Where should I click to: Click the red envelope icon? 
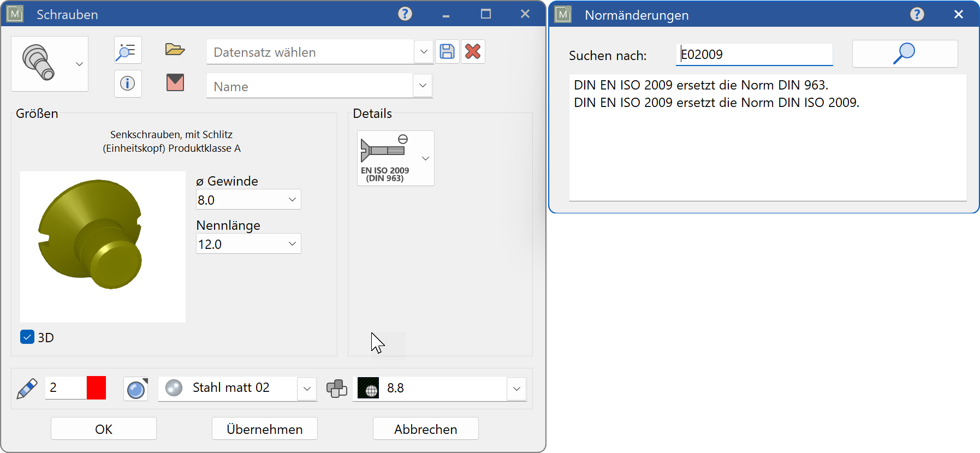pyautogui.click(x=175, y=82)
